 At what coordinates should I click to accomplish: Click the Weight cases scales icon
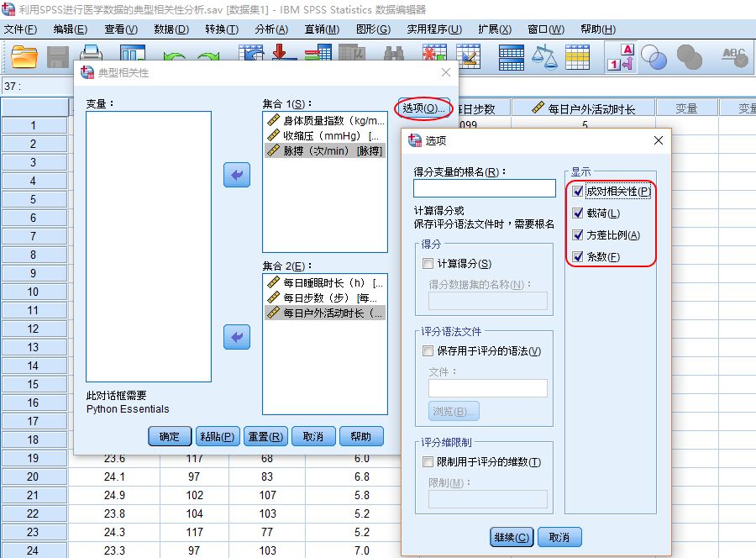coord(544,57)
